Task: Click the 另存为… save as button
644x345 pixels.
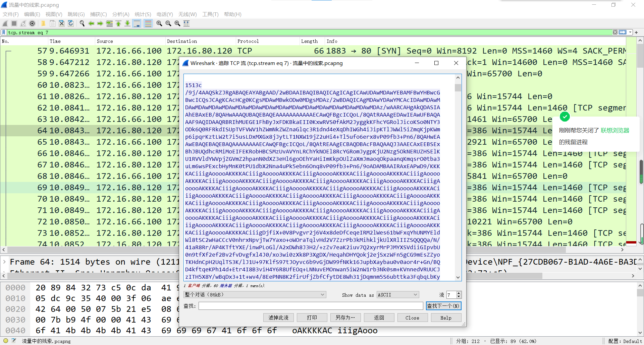Action: (345, 318)
